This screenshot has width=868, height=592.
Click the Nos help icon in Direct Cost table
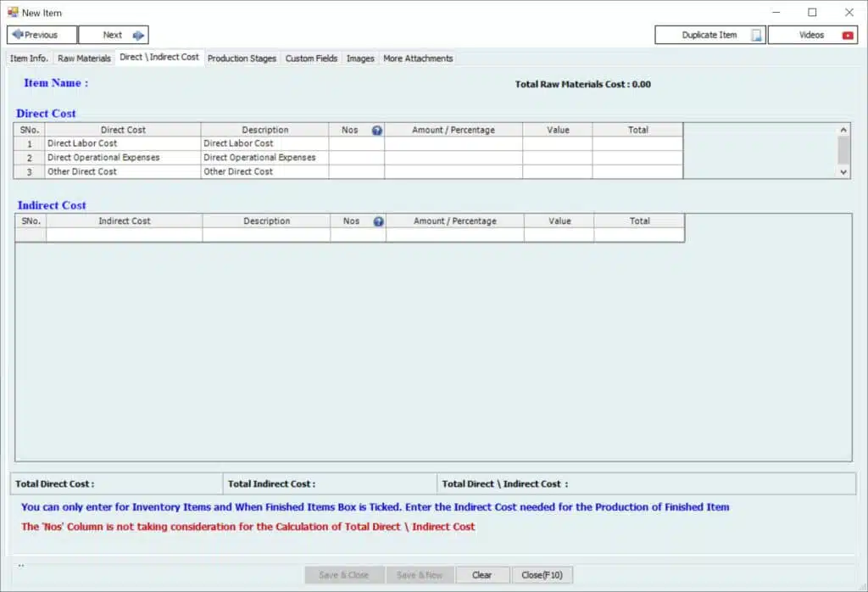[x=377, y=131]
